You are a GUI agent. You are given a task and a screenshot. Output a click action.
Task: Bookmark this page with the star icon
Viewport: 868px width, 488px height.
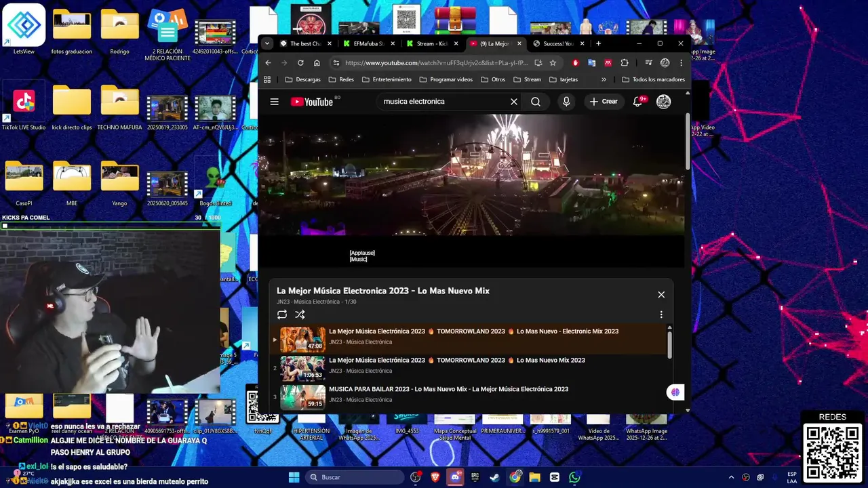[x=553, y=63]
